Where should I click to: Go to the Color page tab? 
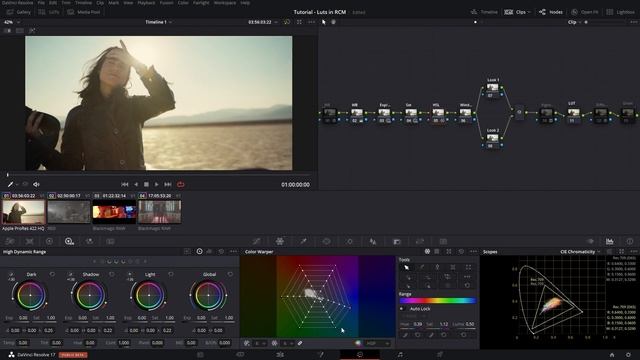click(x=360, y=355)
